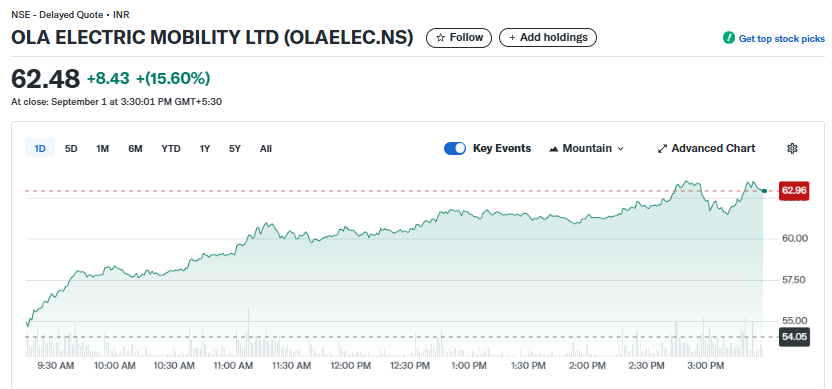Click the 2:30 PM time axis label

(646, 366)
